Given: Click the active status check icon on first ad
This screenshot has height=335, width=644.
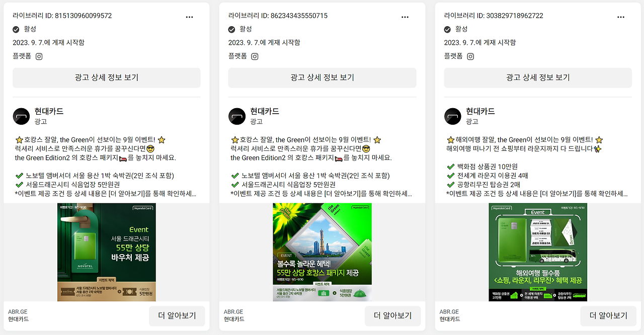Looking at the screenshot, I should pyautogui.click(x=16, y=29).
